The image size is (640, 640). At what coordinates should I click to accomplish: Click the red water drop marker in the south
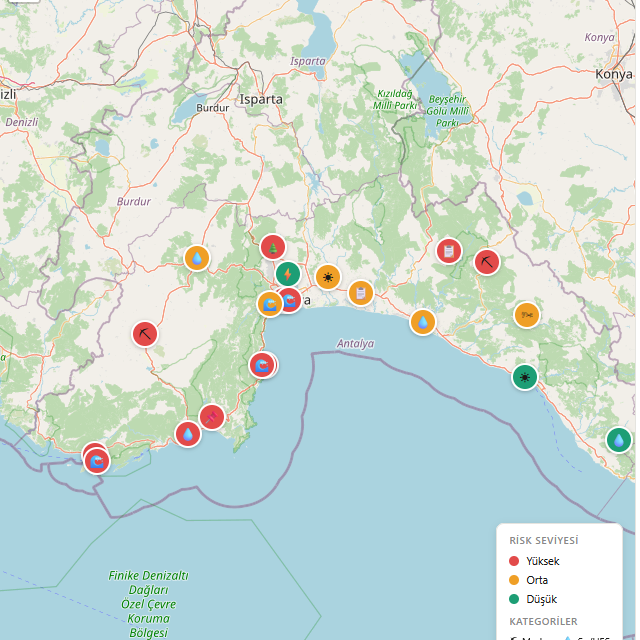pyautogui.click(x=188, y=434)
